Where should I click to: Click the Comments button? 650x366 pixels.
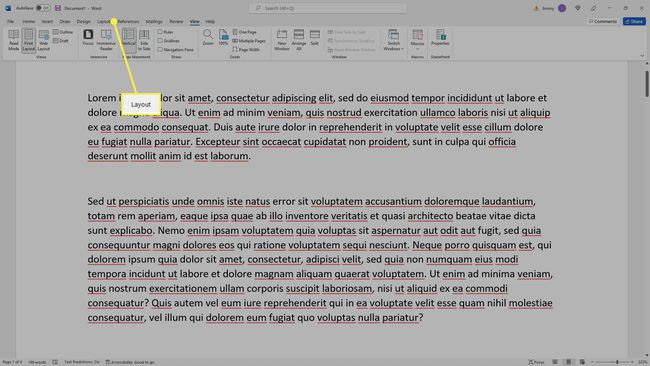click(x=603, y=21)
